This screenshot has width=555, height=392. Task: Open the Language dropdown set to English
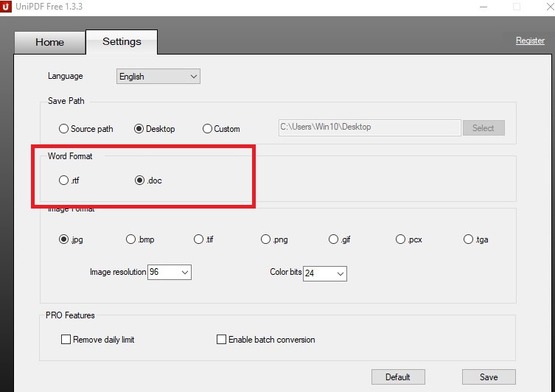tap(158, 77)
